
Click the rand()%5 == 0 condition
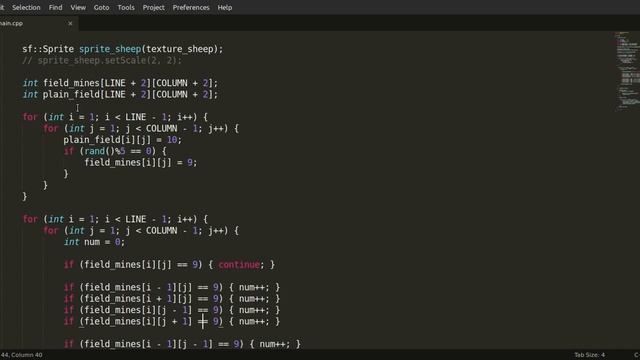[118, 151]
